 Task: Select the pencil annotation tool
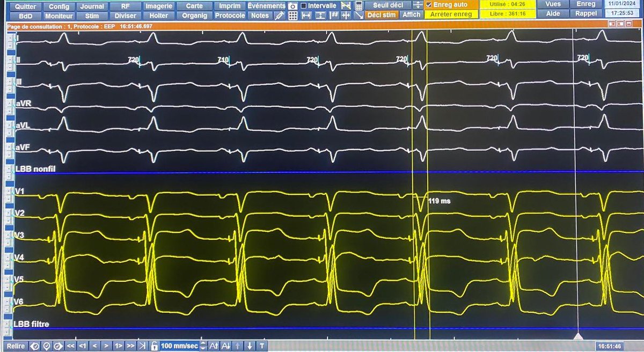279,16
